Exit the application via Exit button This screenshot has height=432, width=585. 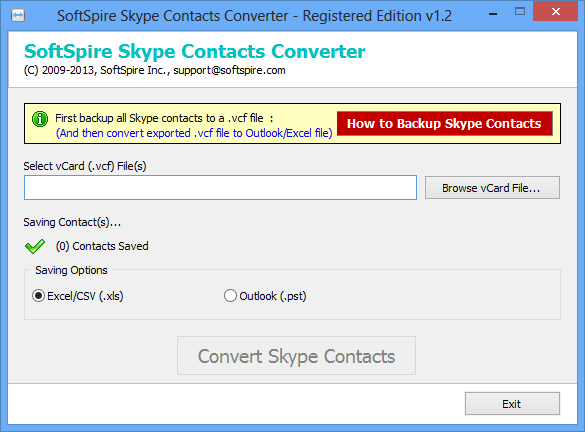[x=512, y=404]
